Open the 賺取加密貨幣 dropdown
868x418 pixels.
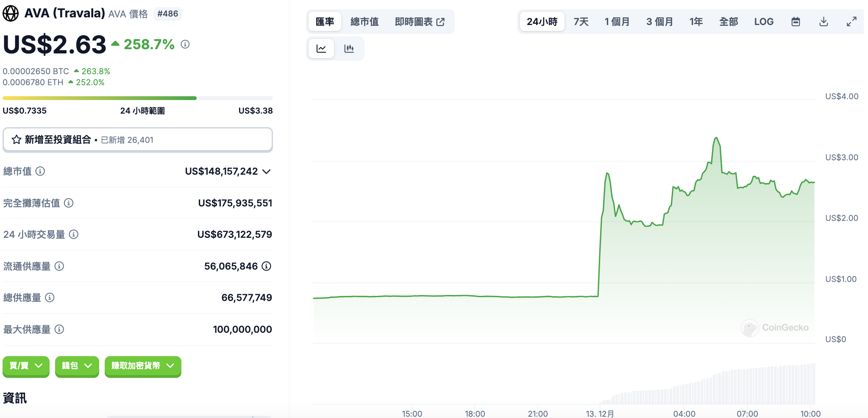(143, 366)
